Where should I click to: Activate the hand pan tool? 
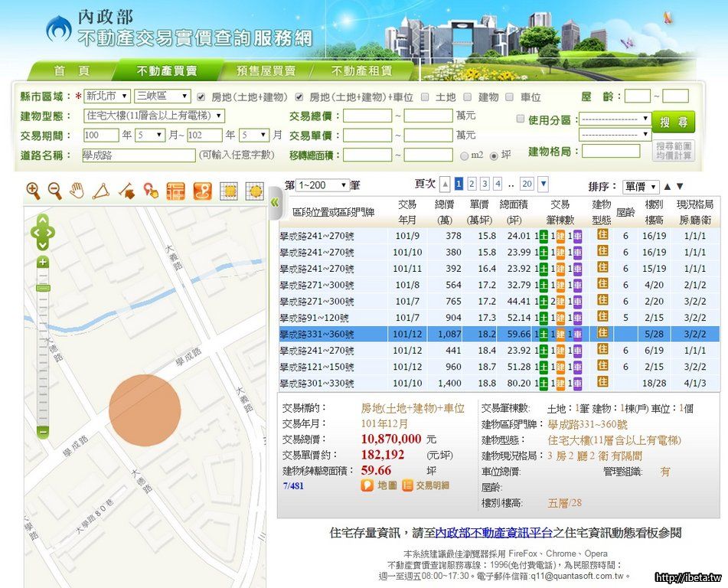coord(77,190)
